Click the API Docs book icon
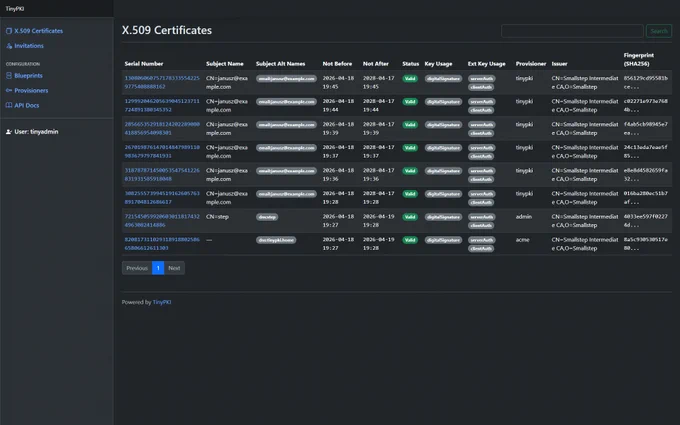This screenshot has height=425, width=680. point(9,105)
